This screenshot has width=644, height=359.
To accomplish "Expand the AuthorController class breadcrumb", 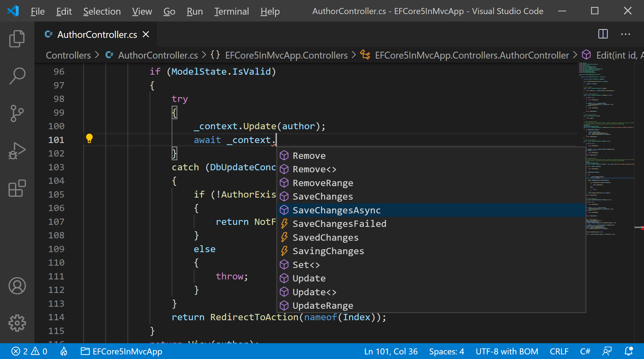I will [472, 55].
